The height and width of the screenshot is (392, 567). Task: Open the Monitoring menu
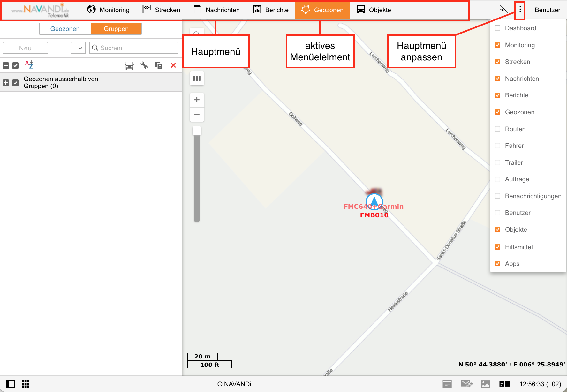pos(108,10)
